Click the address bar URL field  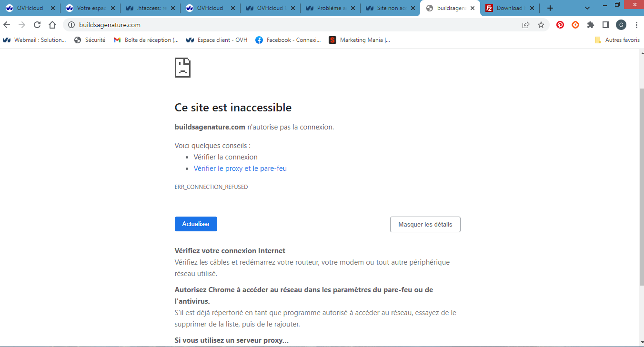[x=286, y=25]
